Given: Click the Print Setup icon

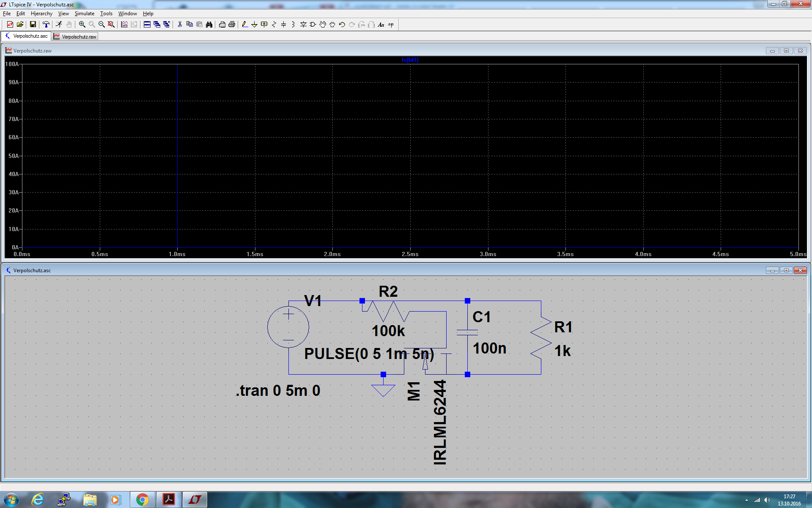Looking at the screenshot, I should point(222,25).
